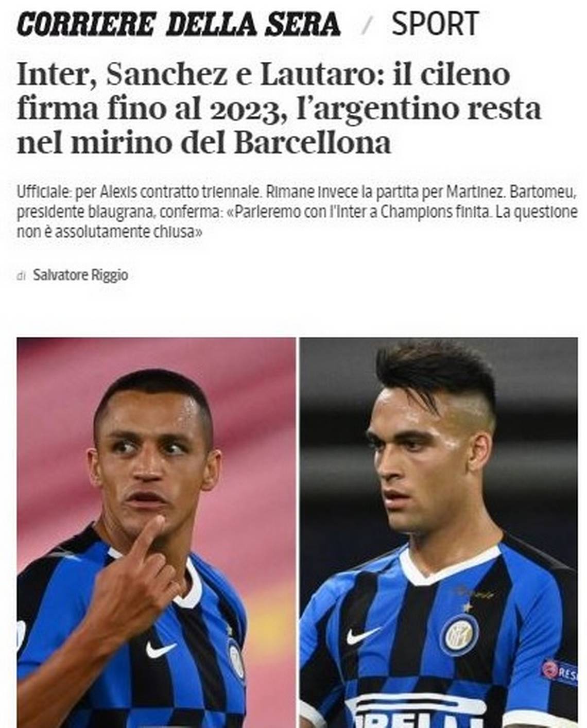The image size is (587, 728).
Task: Open the Corriere della Sera homepage logo
Action: click(x=178, y=24)
